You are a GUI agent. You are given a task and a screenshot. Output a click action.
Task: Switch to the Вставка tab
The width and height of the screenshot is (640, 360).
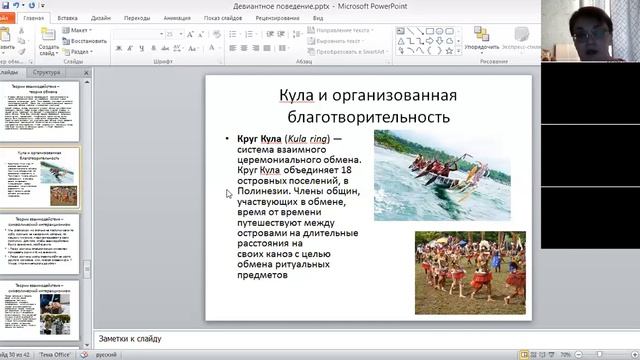pyautogui.click(x=67, y=18)
